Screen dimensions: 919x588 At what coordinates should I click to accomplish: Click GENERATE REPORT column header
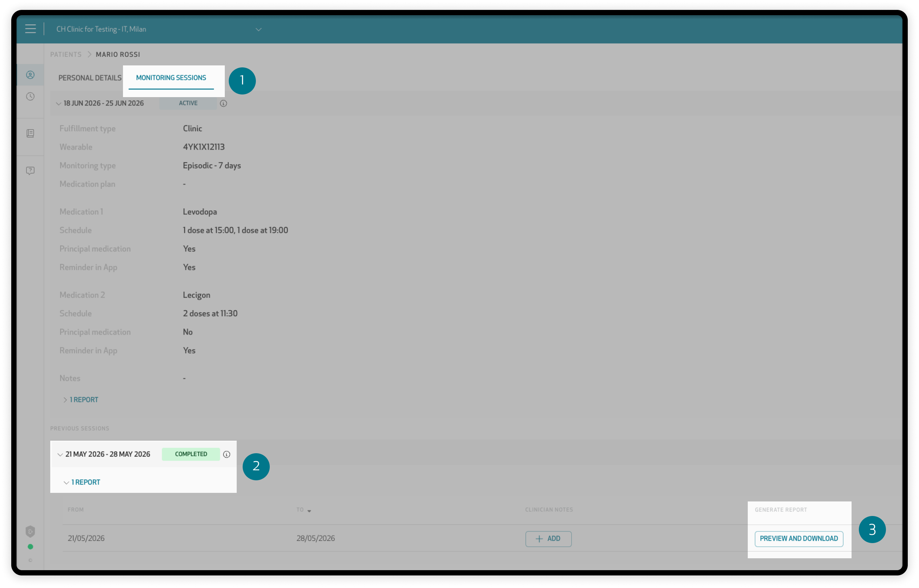pyautogui.click(x=781, y=510)
